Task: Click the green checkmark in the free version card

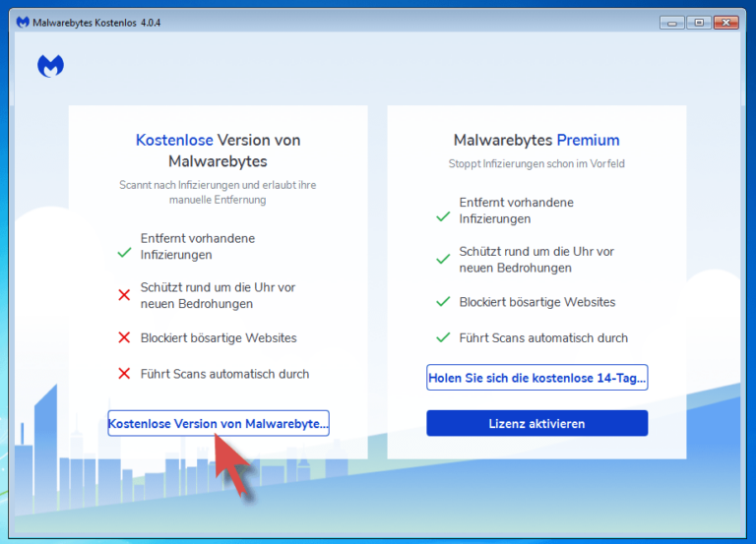Action: click(x=124, y=252)
